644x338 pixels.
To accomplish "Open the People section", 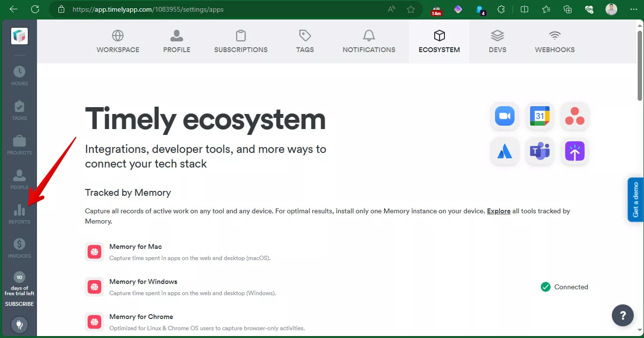I will pos(19,180).
